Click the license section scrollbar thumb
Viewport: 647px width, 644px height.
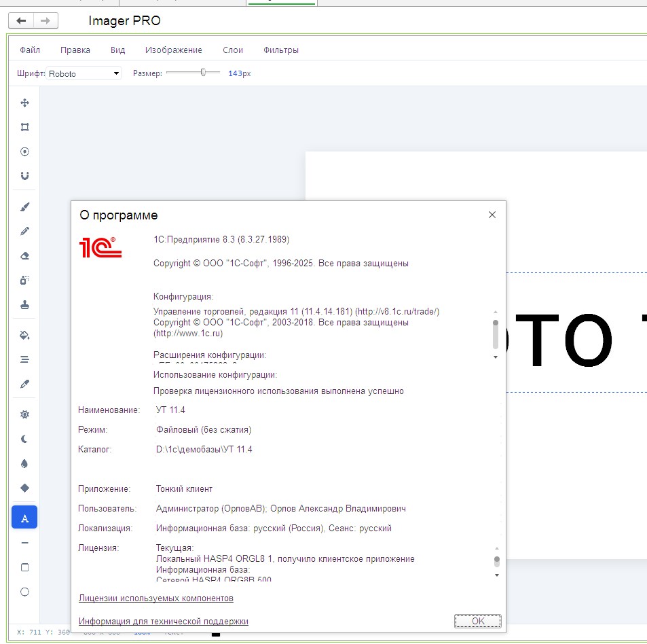(497, 561)
